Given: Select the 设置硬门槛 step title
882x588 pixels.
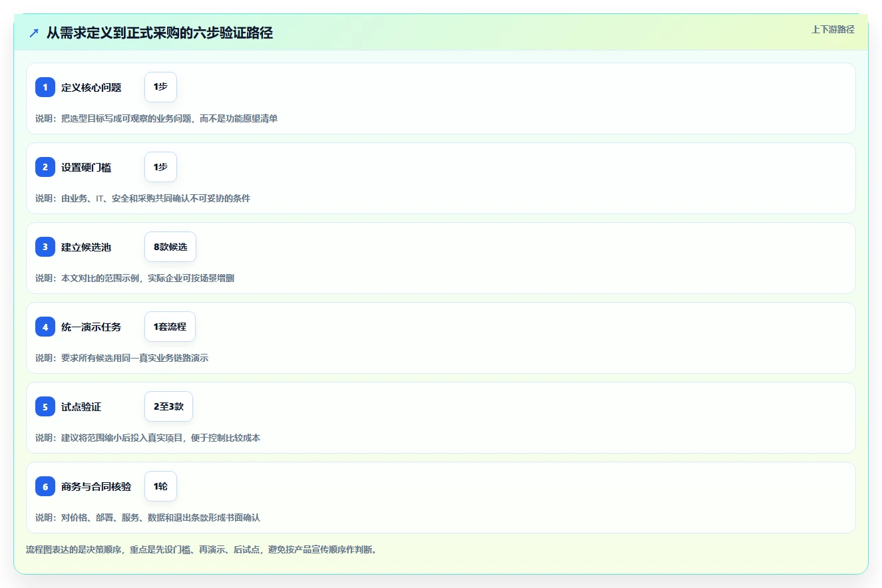Looking at the screenshot, I should [87, 167].
